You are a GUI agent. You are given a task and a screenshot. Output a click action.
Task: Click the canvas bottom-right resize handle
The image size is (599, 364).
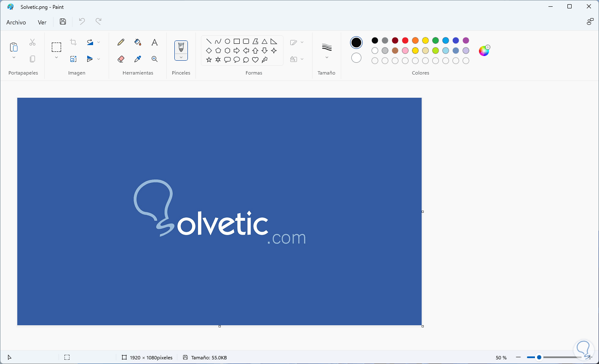[x=423, y=326]
